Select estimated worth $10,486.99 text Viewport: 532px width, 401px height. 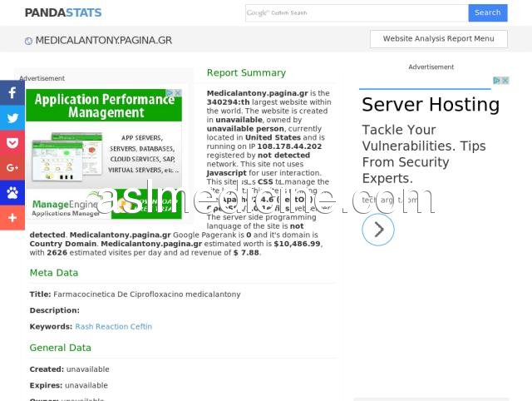click(297, 244)
